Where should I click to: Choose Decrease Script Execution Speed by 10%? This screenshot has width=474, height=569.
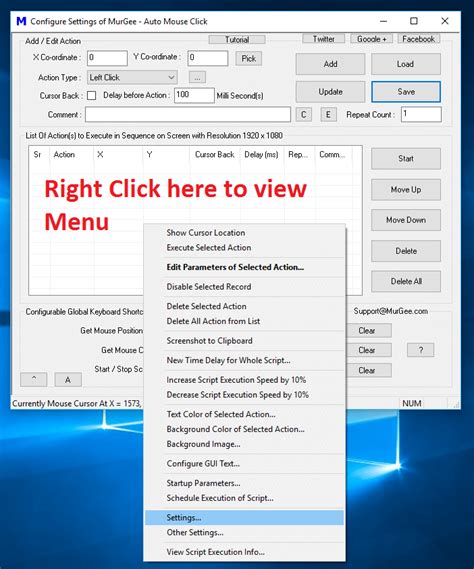click(x=244, y=395)
